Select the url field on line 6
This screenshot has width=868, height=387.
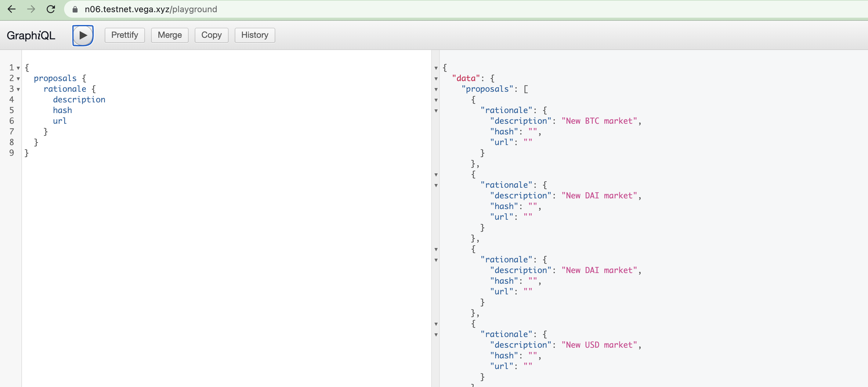[60, 121]
